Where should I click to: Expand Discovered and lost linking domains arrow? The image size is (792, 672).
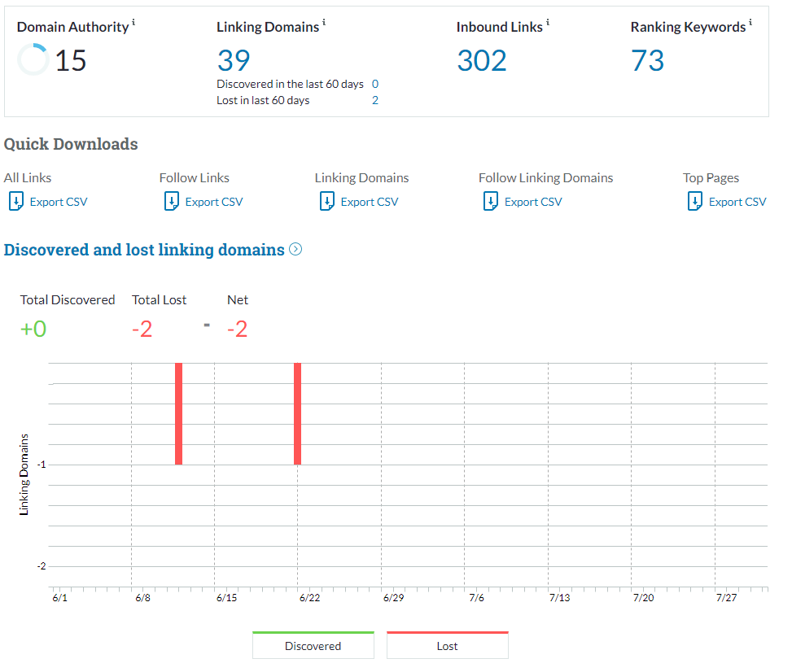click(295, 250)
